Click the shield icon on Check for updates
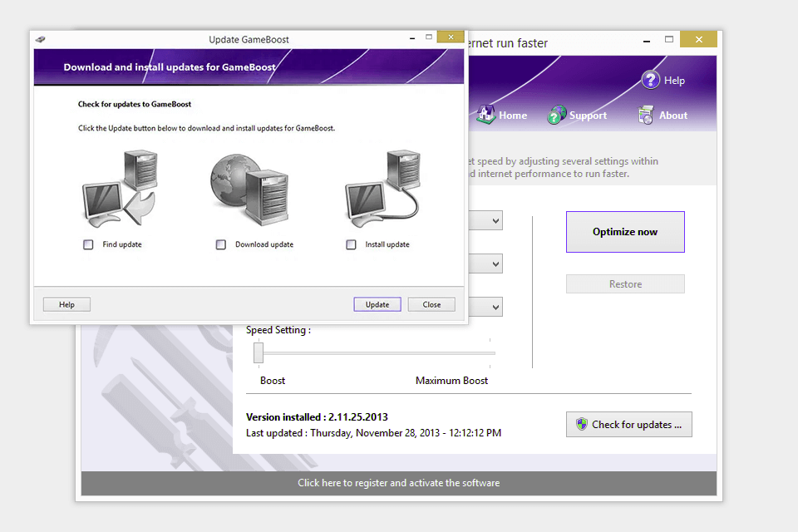 pos(581,424)
